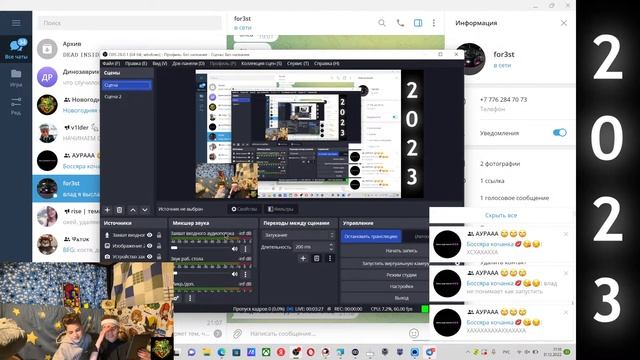Screen dimensions: 640x360
Task: Hide the Image source eye icon
Action: point(150,246)
